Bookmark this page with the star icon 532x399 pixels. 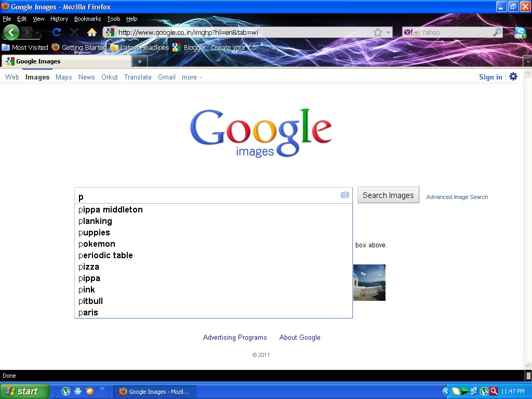(x=378, y=32)
